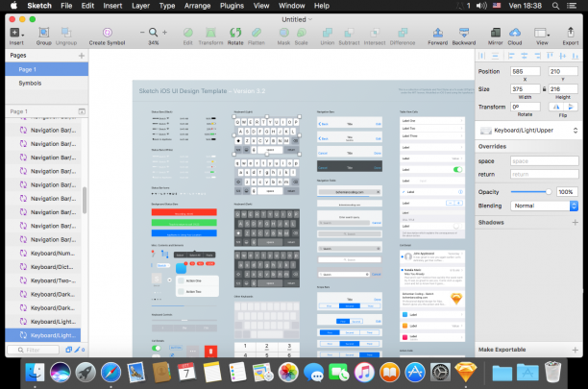Zoom in with the plus button
The width and height of the screenshot is (588, 389).
point(164,33)
